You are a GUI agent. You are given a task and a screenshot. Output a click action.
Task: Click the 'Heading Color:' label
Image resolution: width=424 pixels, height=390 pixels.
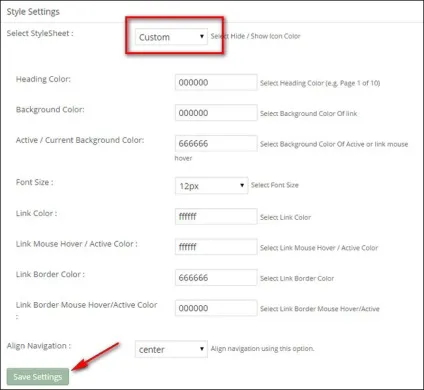click(43, 79)
